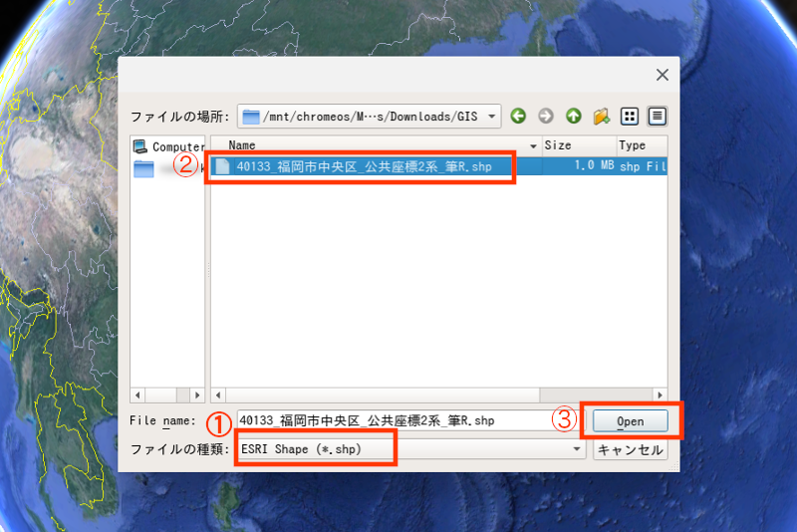Click sidebar scrollbar right arrow

click(197, 395)
